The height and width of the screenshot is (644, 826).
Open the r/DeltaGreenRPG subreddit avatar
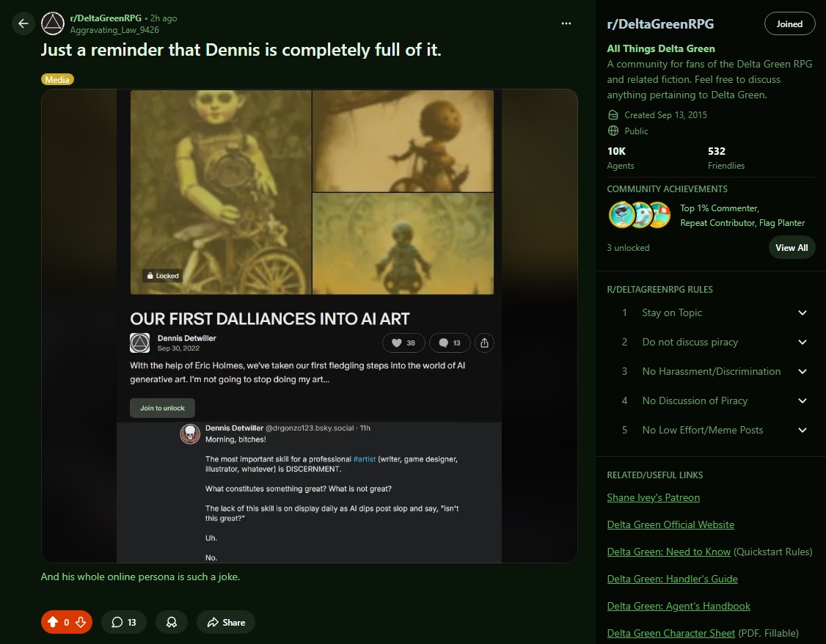(x=53, y=23)
